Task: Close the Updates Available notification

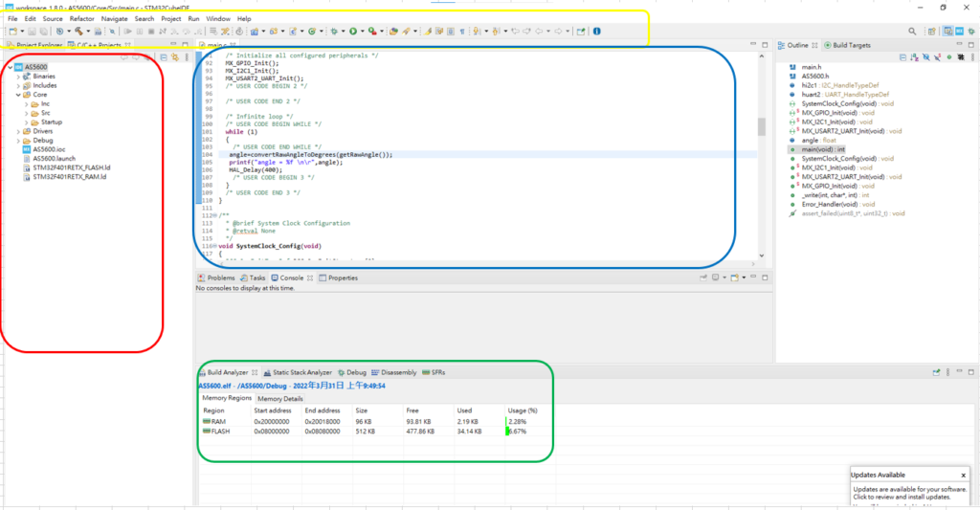Action: [x=963, y=475]
